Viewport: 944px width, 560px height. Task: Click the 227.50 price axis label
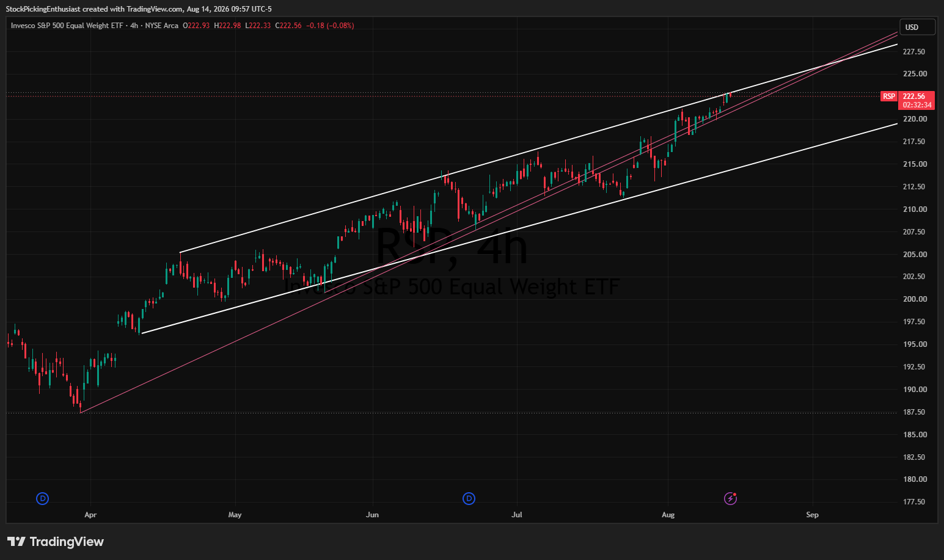point(914,51)
